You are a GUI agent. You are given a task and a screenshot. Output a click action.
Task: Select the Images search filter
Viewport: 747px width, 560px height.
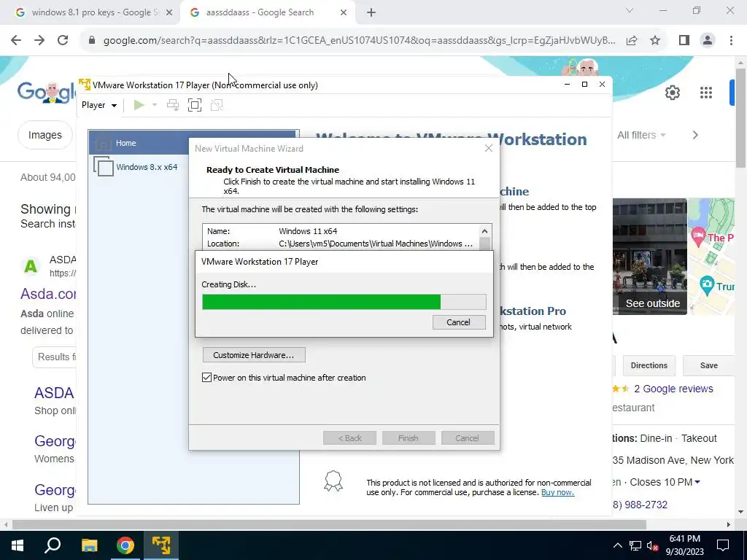click(x=45, y=135)
